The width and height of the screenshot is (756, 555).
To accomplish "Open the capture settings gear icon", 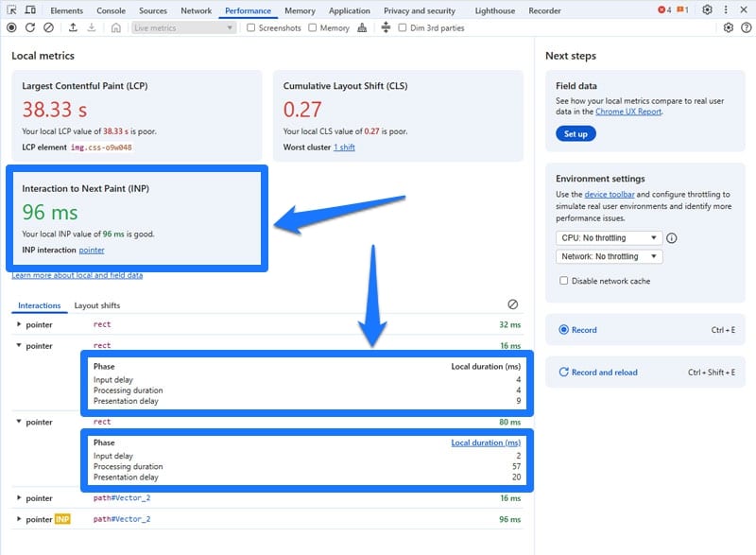I will point(728,28).
